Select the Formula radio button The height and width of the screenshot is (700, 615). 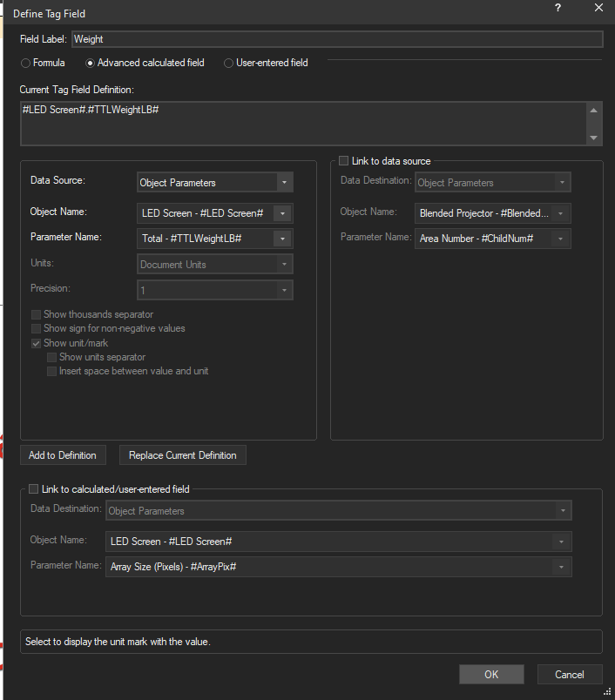[26, 63]
